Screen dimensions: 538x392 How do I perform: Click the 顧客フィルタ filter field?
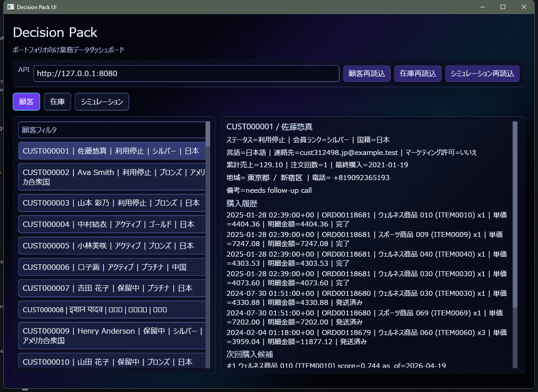click(x=112, y=130)
